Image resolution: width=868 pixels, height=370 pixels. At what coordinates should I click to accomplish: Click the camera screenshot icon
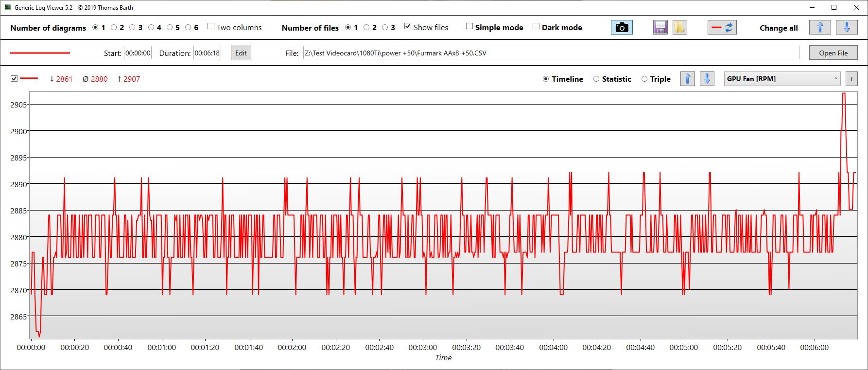click(x=621, y=28)
